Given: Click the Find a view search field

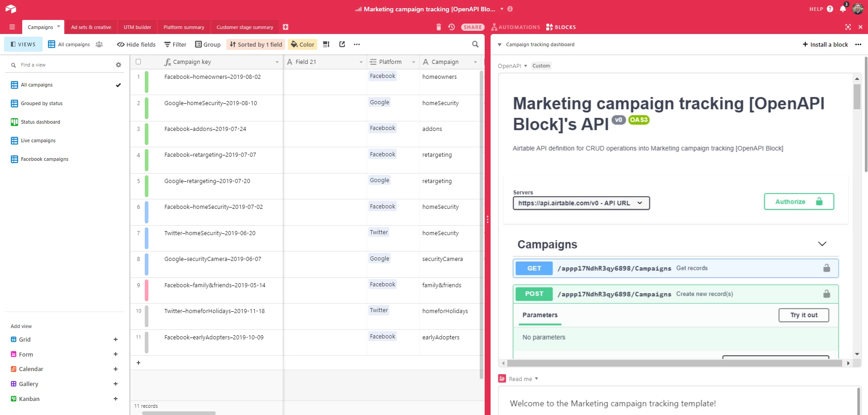Looking at the screenshot, I should pyautogui.click(x=63, y=65).
